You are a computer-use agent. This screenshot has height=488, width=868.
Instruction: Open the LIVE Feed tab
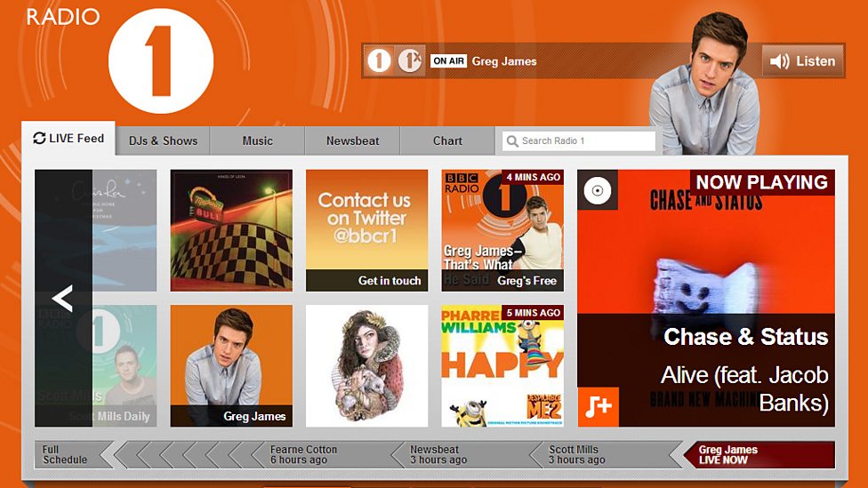pos(68,139)
